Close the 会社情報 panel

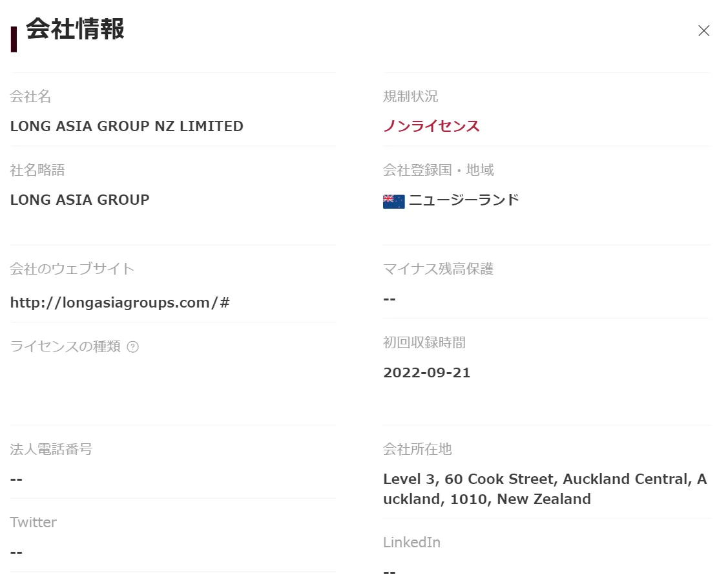coord(704,30)
